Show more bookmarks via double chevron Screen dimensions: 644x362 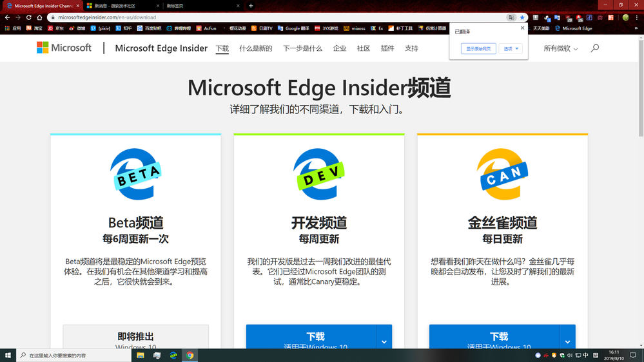click(x=636, y=28)
